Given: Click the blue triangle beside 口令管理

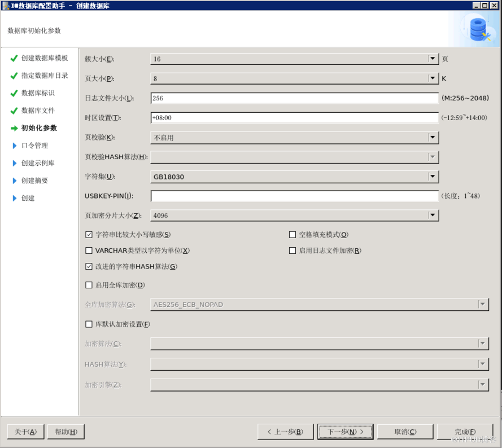Looking at the screenshot, I should [15, 146].
